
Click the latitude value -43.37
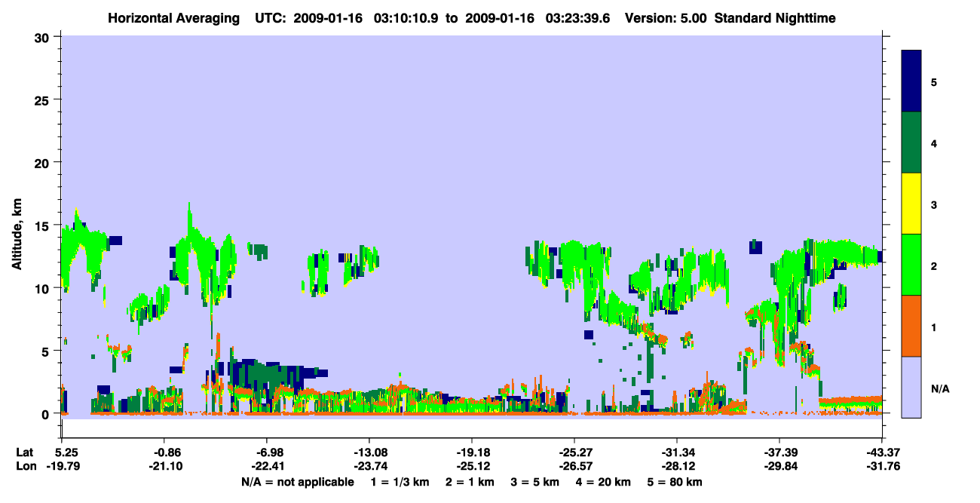[882, 452]
